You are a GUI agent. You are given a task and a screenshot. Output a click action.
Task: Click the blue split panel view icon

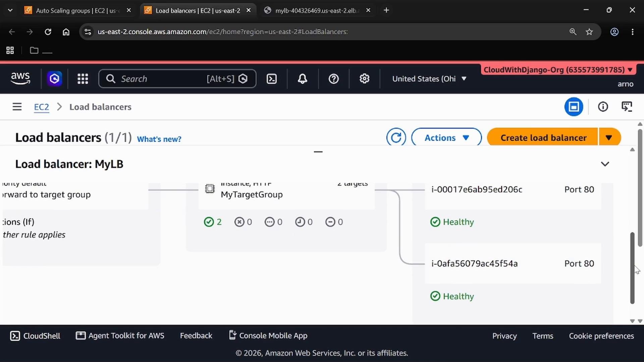[574, 107]
